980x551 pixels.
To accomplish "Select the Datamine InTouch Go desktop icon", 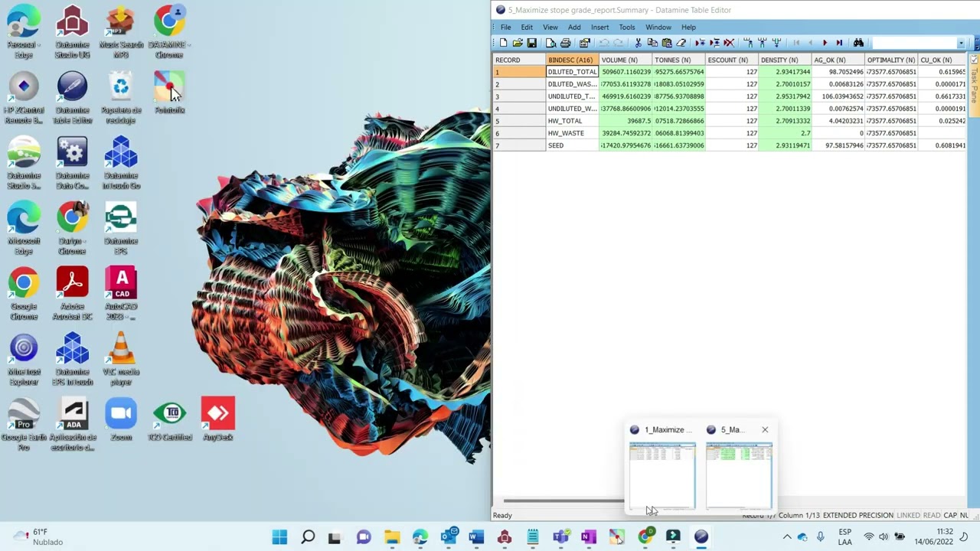I will coord(121,163).
